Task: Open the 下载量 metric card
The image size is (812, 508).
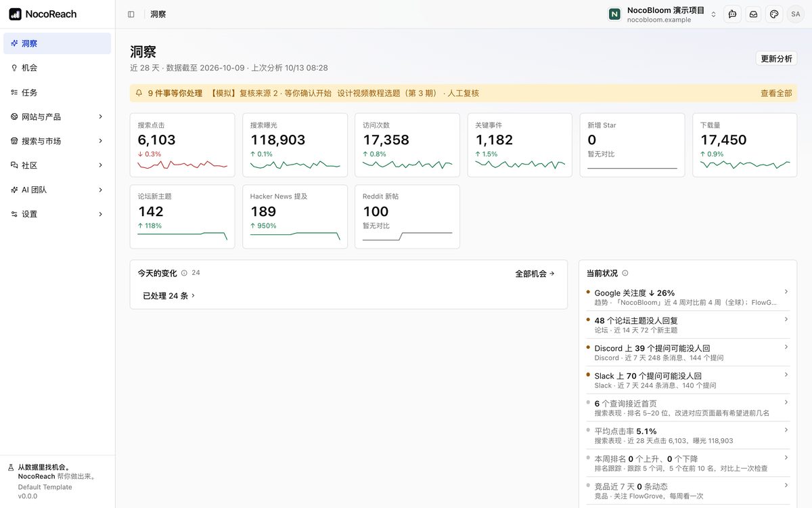Action: click(x=745, y=145)
